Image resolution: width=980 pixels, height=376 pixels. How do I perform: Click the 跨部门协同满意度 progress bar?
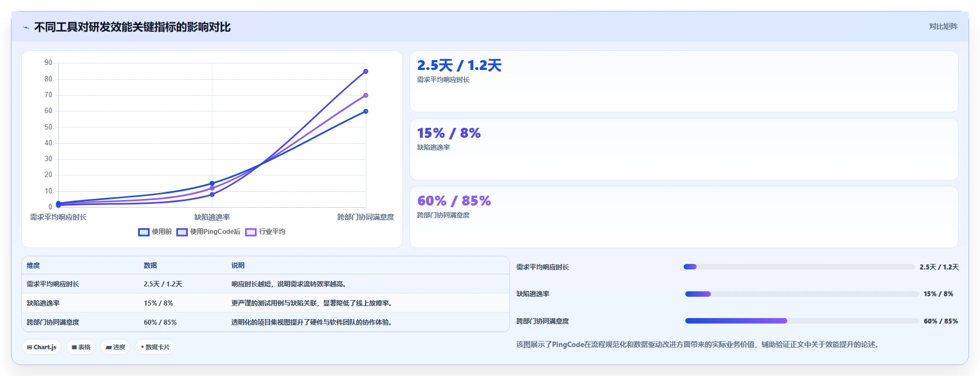point(802,321)
